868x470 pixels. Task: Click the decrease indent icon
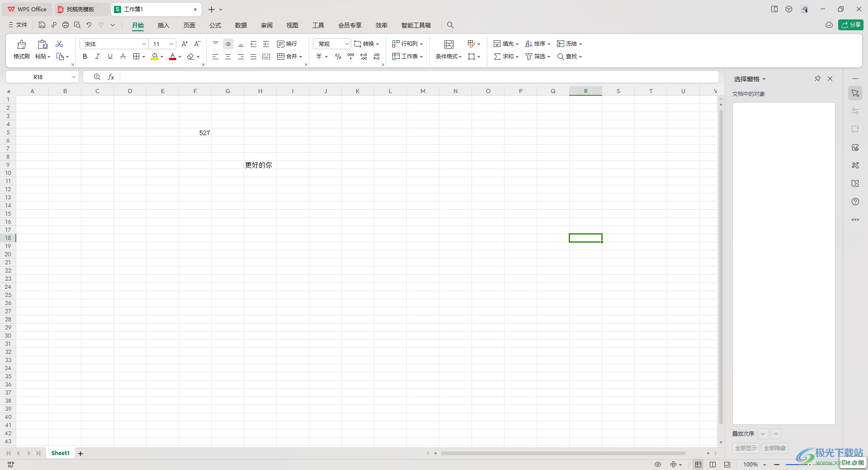click(254, 44)
